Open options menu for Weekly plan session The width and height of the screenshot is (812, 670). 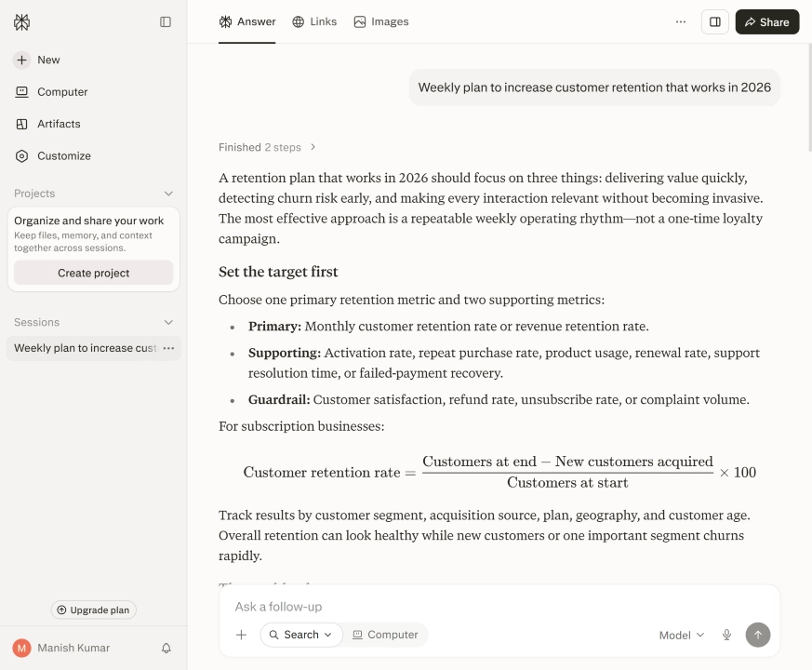click(x=169, y=348)
